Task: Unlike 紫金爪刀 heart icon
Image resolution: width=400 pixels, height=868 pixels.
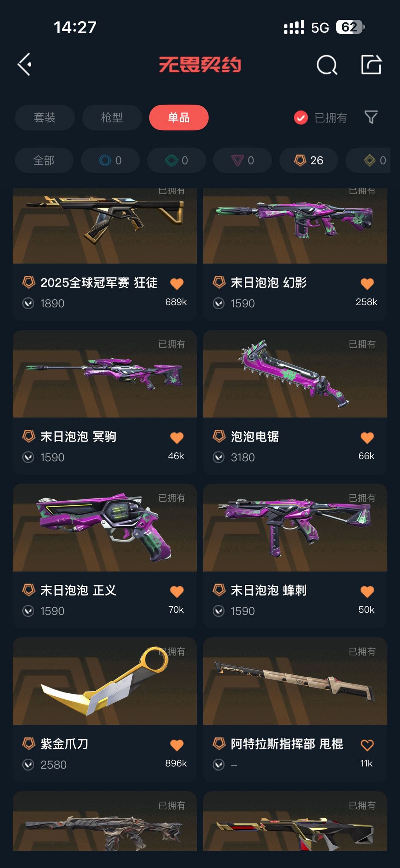Action: (x=177, y=745)
